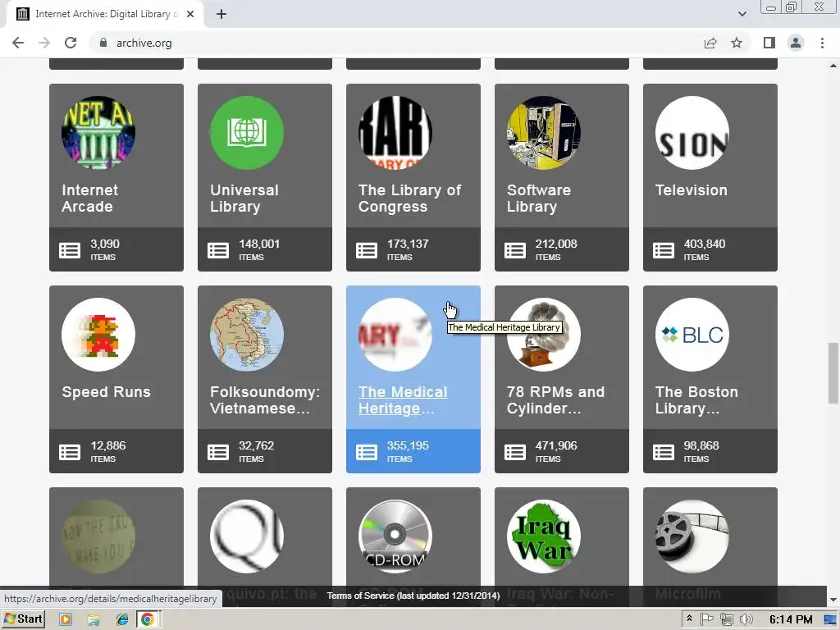Reload the archive.org page

[x=71, y=43]
